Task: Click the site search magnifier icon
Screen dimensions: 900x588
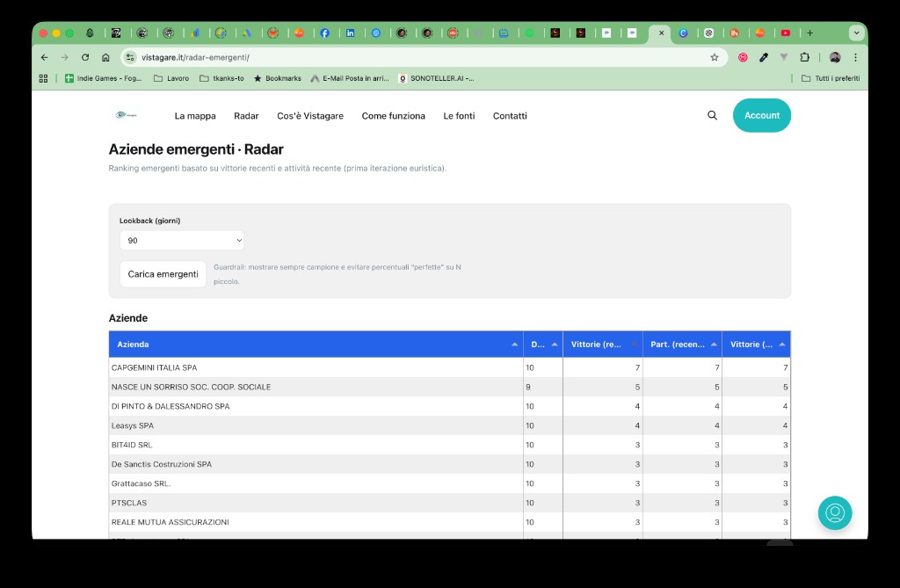Action: pos(712,115)
